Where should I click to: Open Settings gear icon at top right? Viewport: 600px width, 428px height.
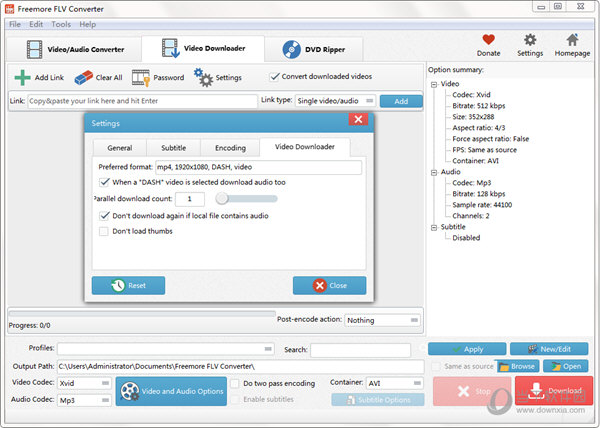tap(530, 40)
